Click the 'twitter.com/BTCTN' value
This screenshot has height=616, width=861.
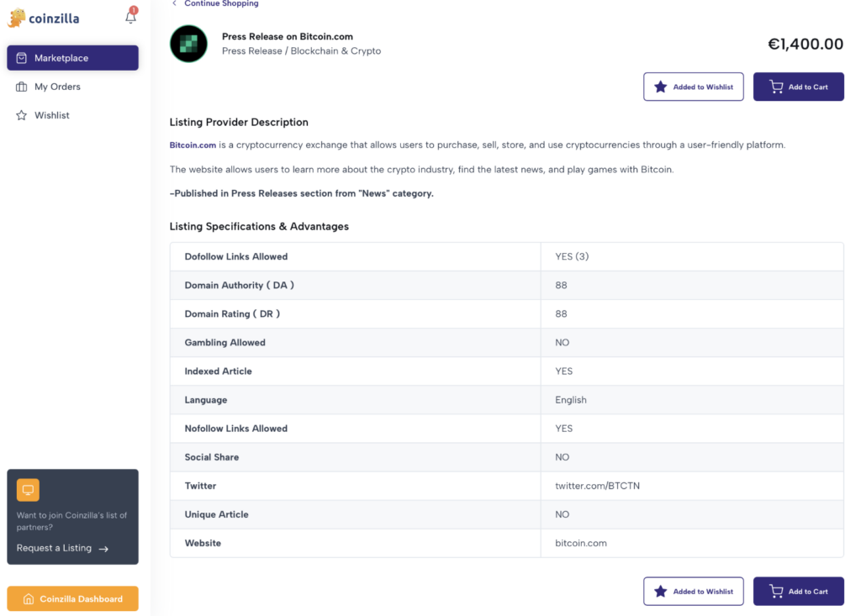tap(598, 486)
